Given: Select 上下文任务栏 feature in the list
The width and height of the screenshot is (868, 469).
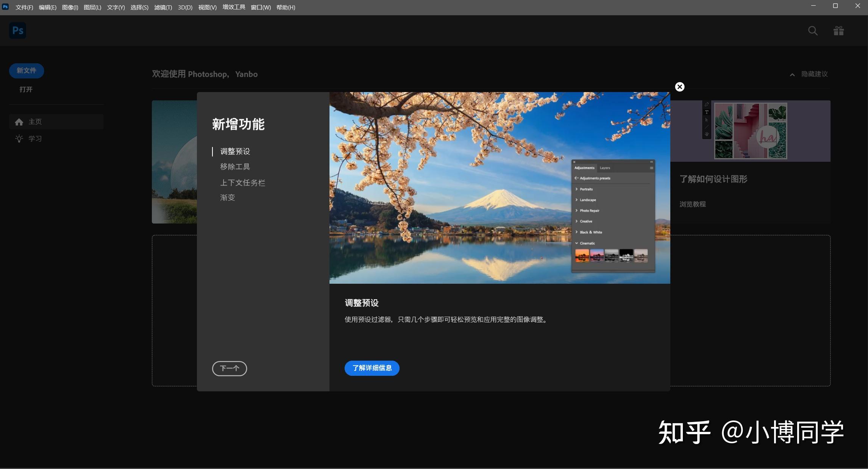Looking at the screenshot, I should coord(243,183).
